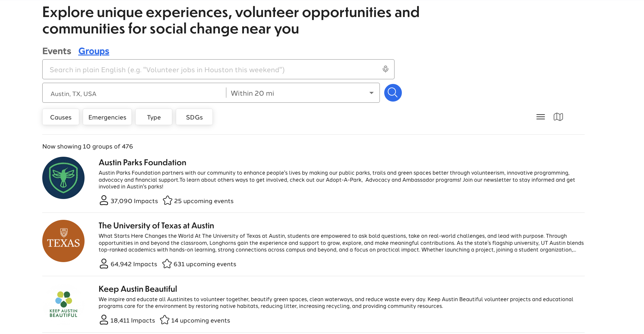This screenshot has width=644, height=334.
Task: Click the microphone voice search icon
Action: coord(385,69)
